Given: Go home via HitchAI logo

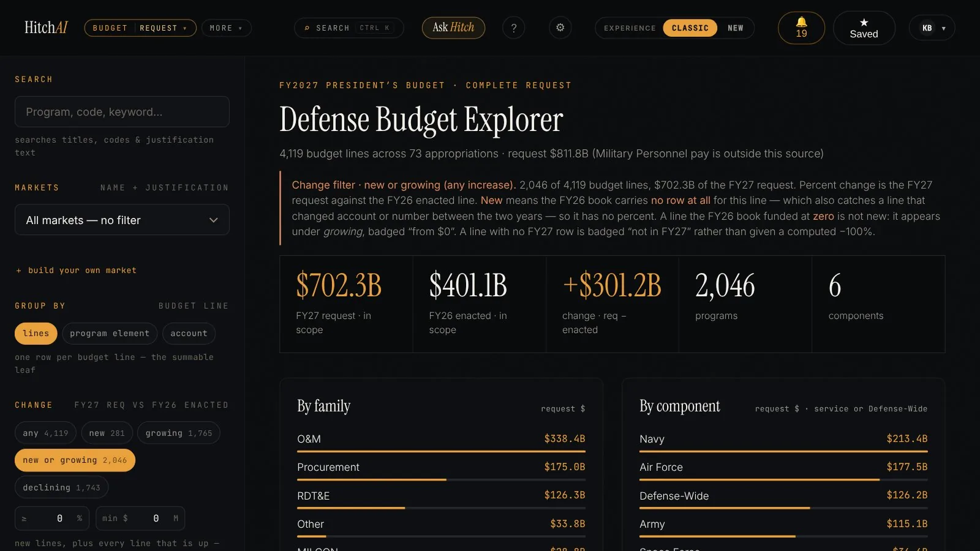Looking at the screenshot, I should [46, 28].
